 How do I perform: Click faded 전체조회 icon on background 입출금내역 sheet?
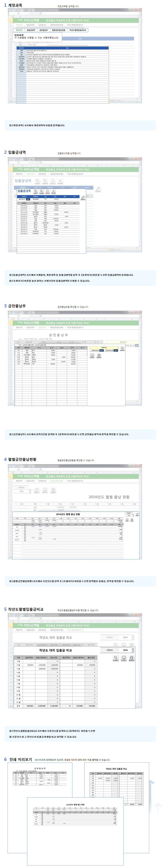[x=45, y=181]
